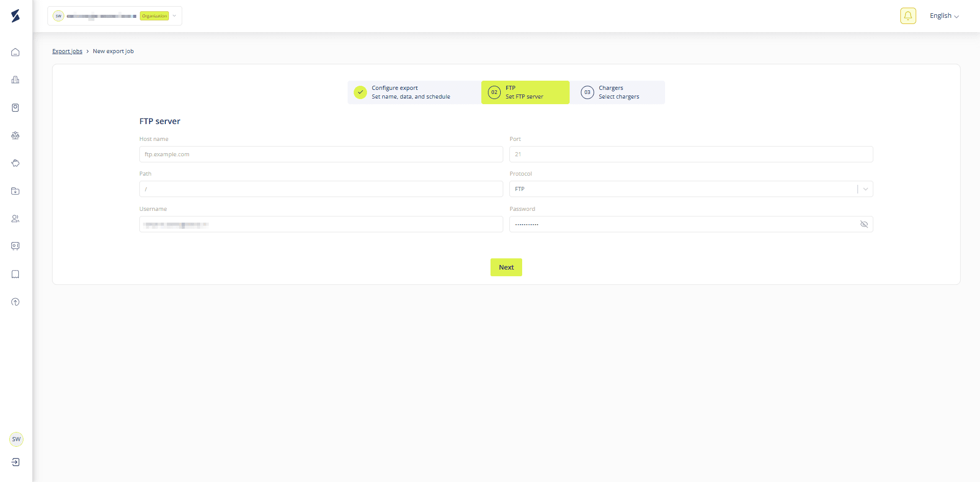Screen dimensions: 980x482
Task: Click the Organization badge
Action: pos(155,16)
